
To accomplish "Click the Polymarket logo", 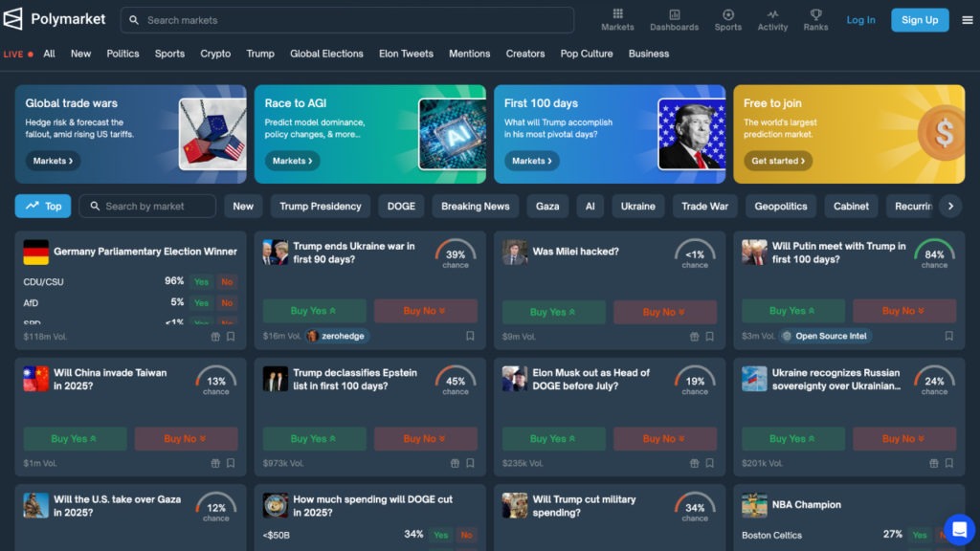I will [56, 19].
